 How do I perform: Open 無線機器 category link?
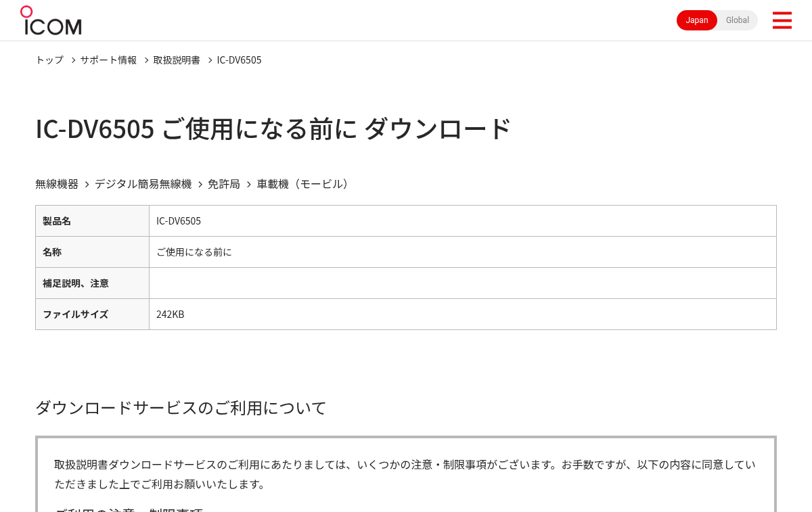57,184
